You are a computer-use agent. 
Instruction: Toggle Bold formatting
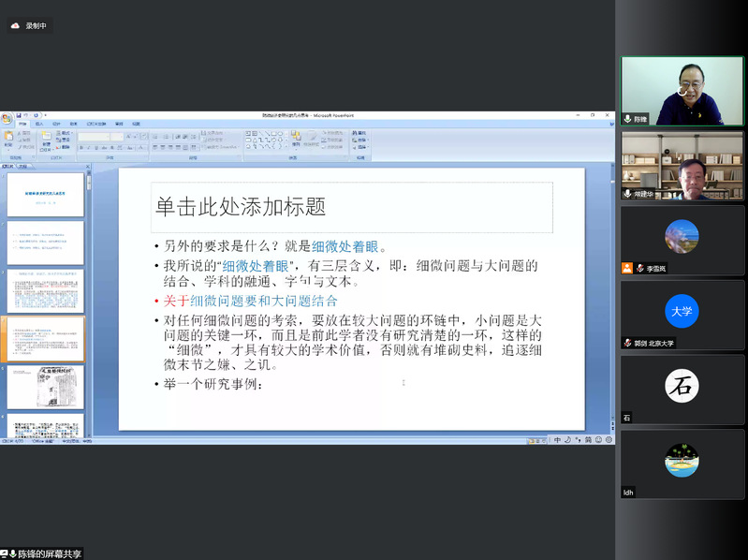81,147
